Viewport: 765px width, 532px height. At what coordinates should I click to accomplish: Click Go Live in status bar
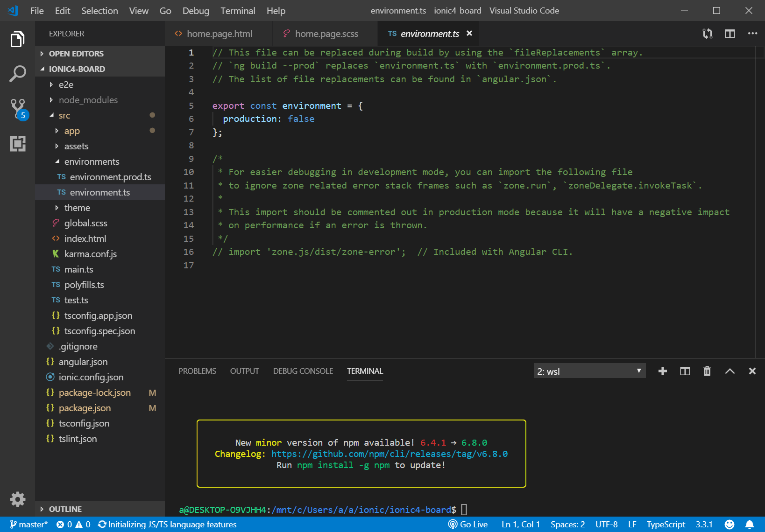coord(468,525)
